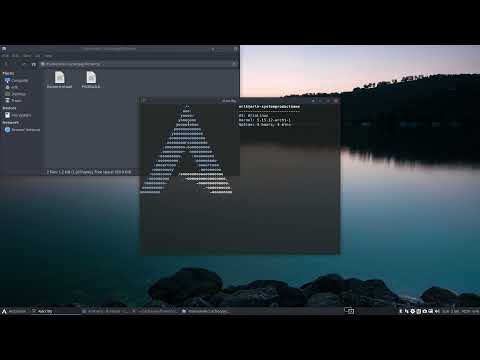The width and height of the screenshot is (480, 360).
Task: Open the Bluetooth tray icon
Action: tap(401, 311)
